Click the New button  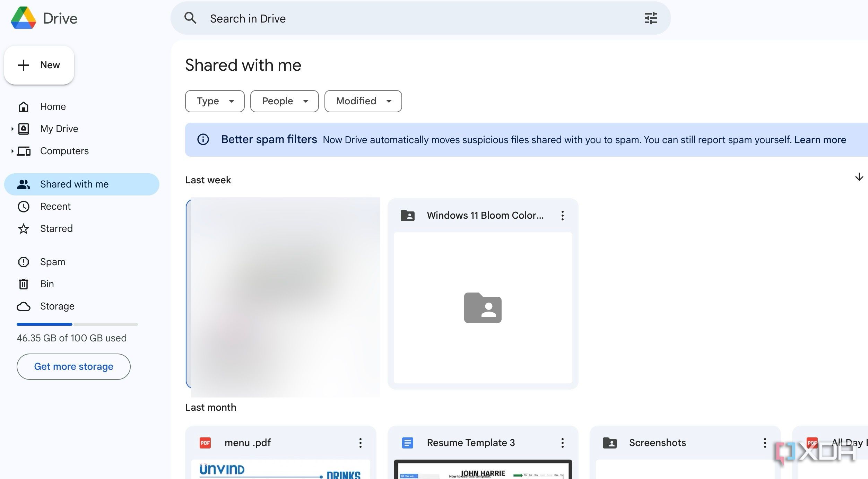(39, 65)
